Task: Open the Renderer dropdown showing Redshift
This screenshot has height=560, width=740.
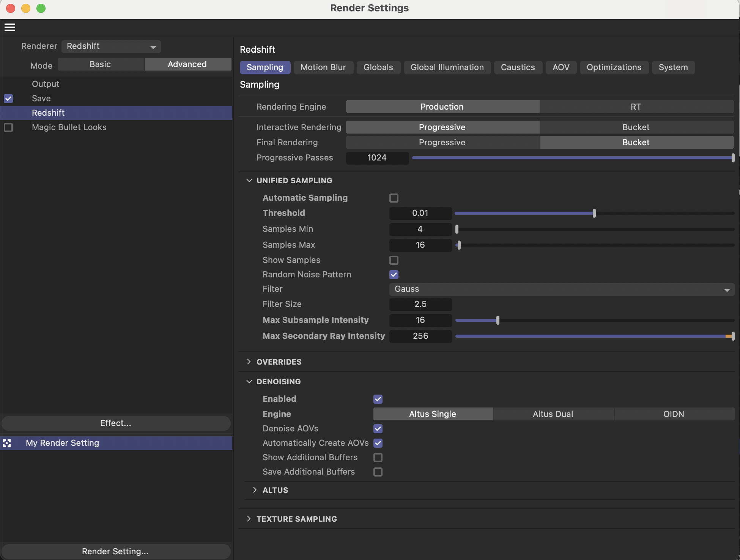Action: point(111,46)
